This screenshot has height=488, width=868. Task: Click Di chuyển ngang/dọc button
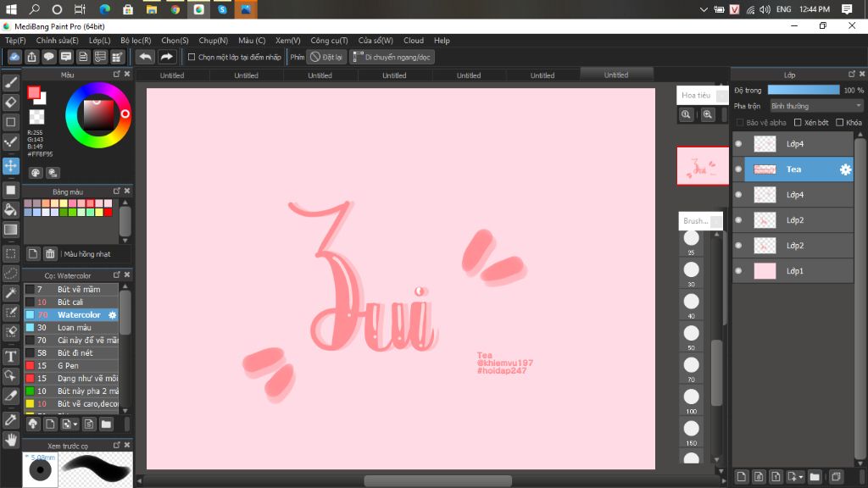(x=392, y=57)
